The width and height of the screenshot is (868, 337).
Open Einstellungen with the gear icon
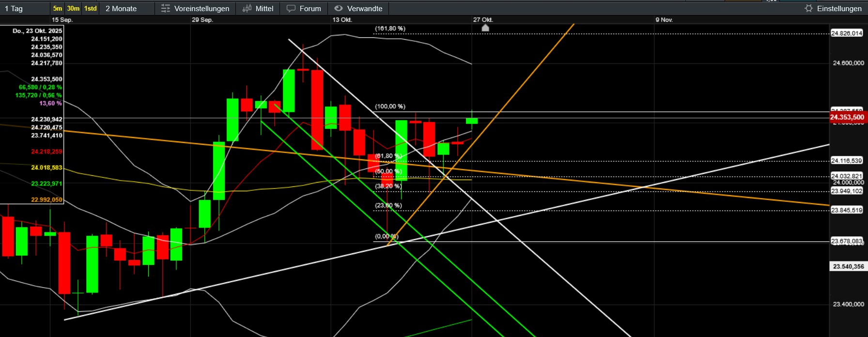click(x=808, y=9)
